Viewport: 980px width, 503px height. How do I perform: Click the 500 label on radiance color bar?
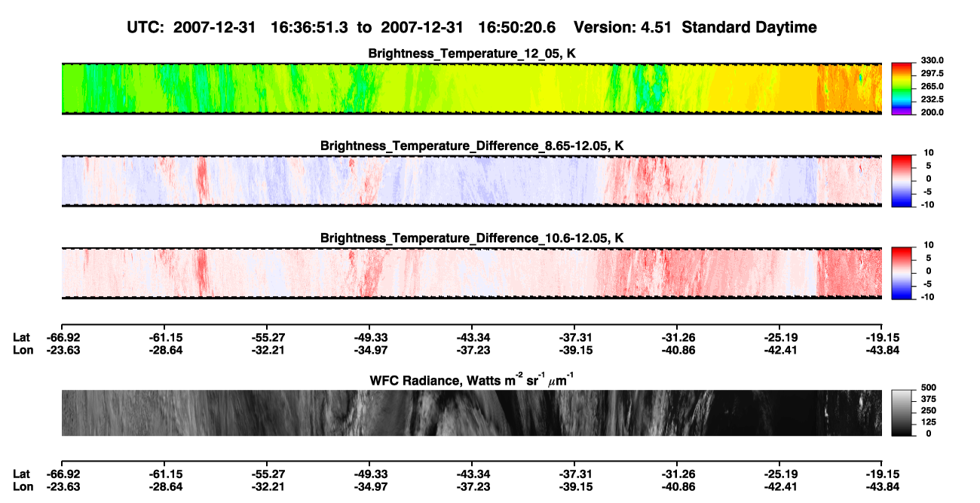929,389
